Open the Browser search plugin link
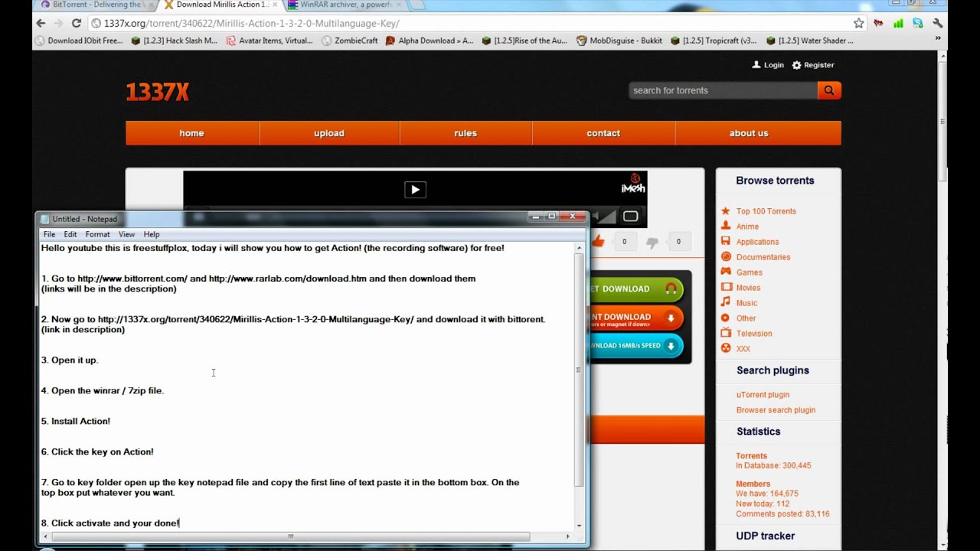Screen dimensions: 980x551 (776, 410)
